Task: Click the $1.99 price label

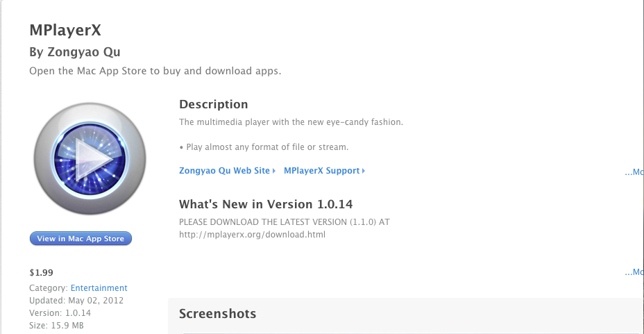Action: (41, 272)
